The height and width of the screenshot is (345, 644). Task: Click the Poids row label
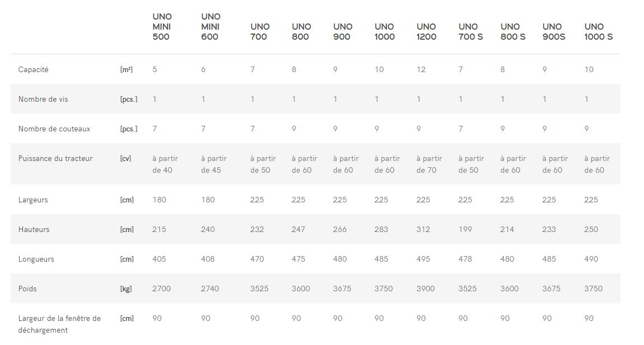pyautogui.click(x=27, y=289)
